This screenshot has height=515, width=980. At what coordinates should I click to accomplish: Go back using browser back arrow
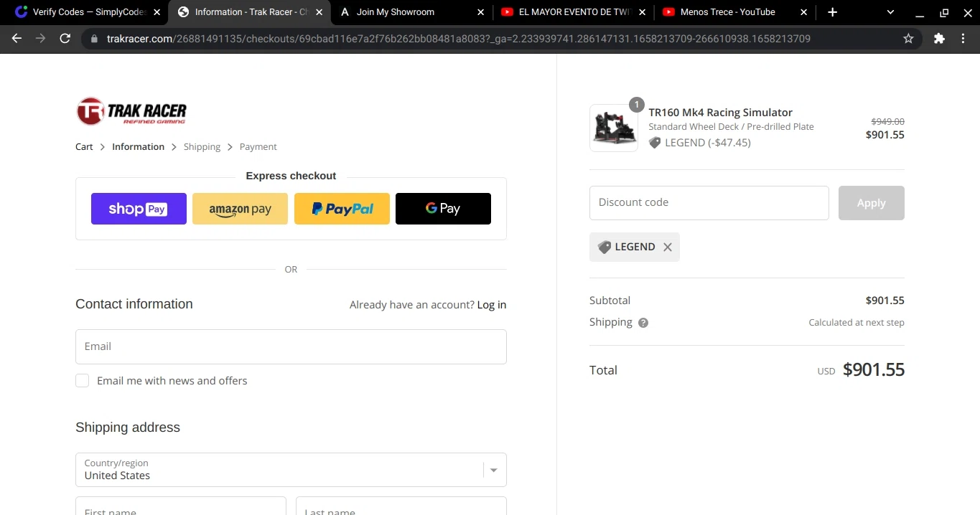[17, 39]
